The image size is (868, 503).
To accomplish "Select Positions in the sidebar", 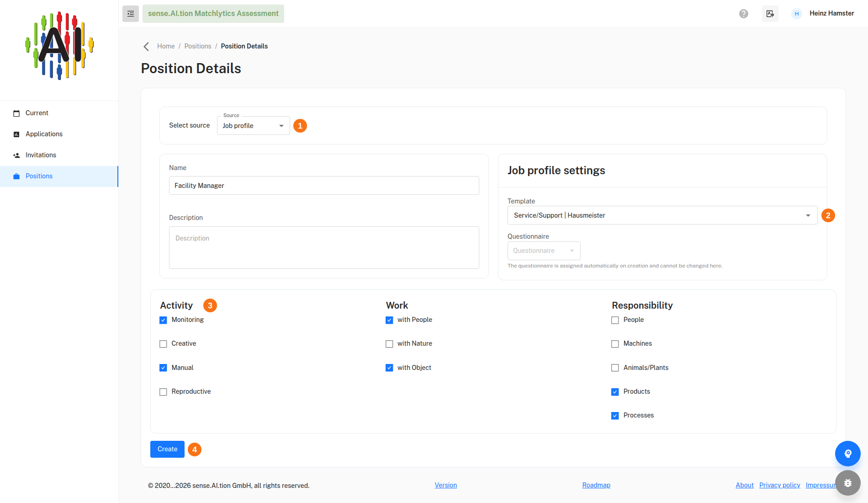I will pyautogui.click(x=59, y=177).
